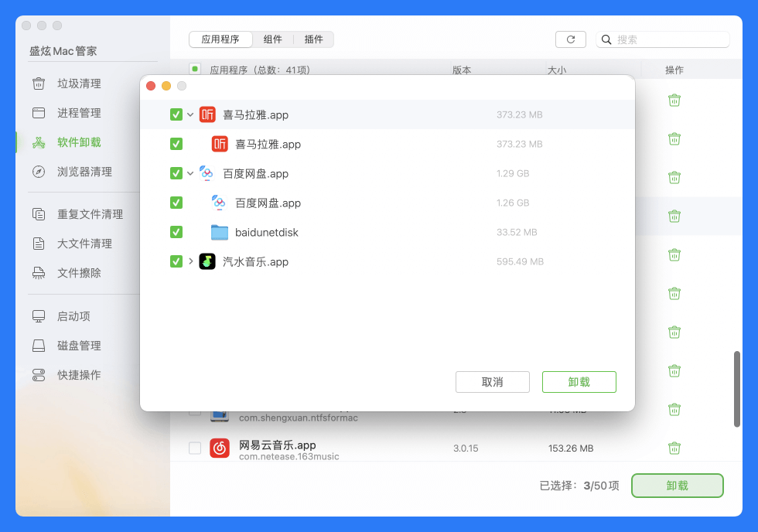Collapse the 百度网盘.app tree item
Viewport: 758px width, 532px height.
click(x=190, y=173)
